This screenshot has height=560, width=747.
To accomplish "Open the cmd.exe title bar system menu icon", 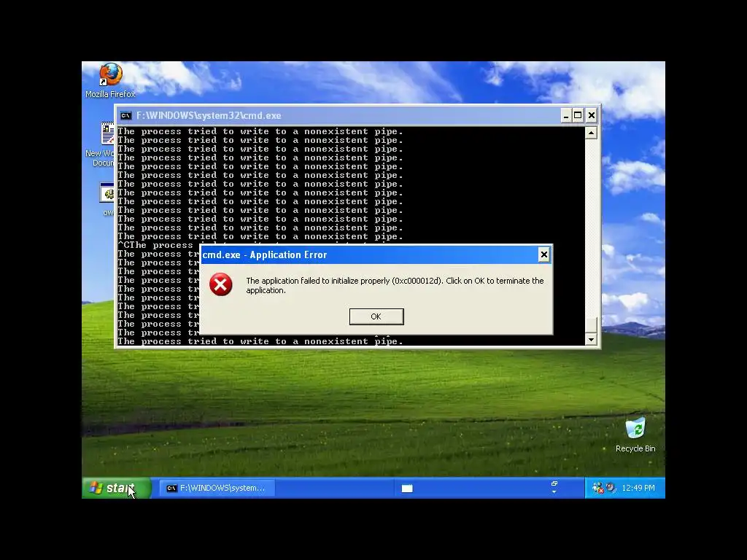I will [x=125, y=116].
